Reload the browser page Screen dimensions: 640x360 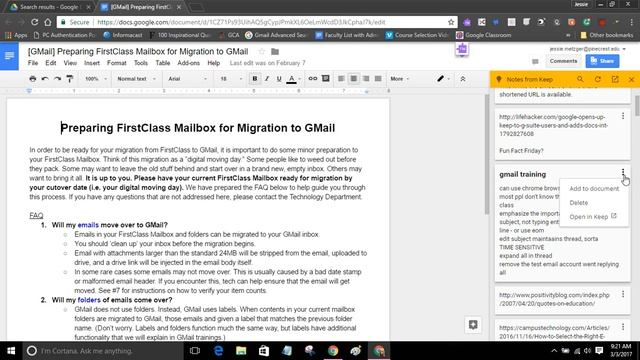click(x=35, y=22)
